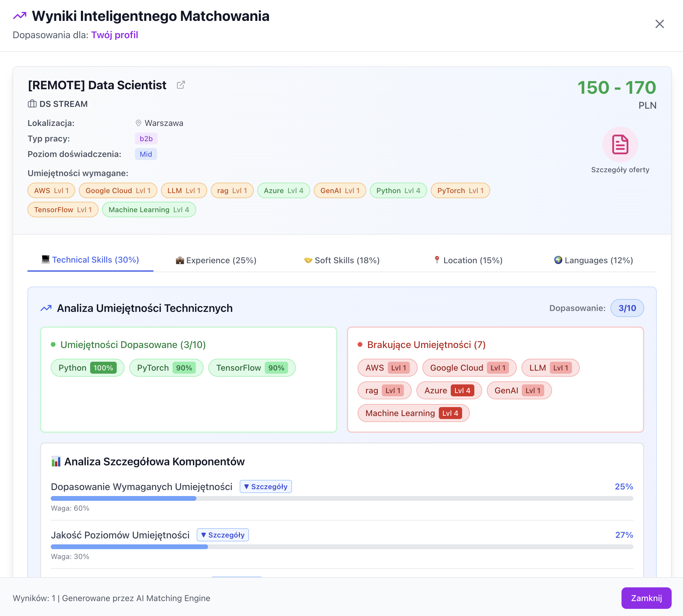Select the AWS Lvl 1 missing skill badge
The height and width of the screenshot is (616, 683).
tap(387, 368)
